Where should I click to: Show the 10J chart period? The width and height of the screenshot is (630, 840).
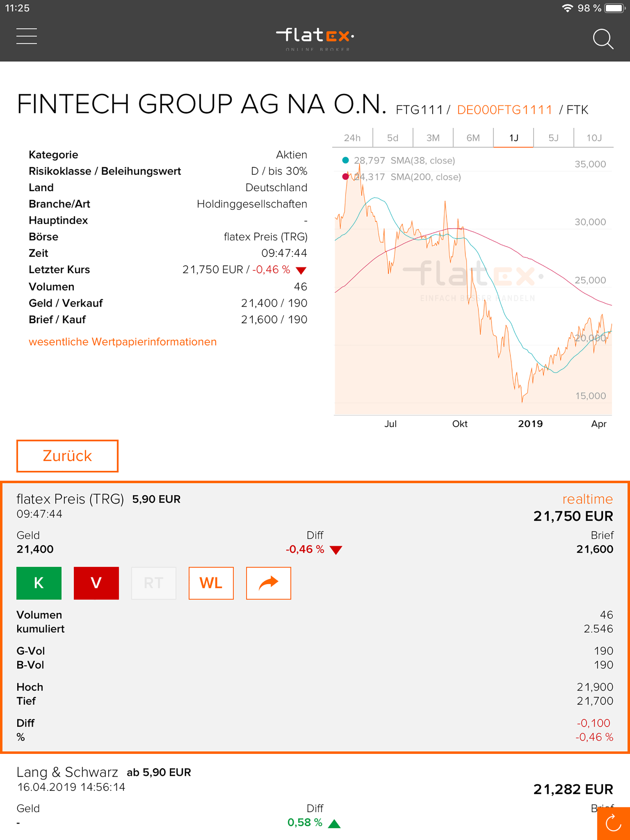click(594, 138)
